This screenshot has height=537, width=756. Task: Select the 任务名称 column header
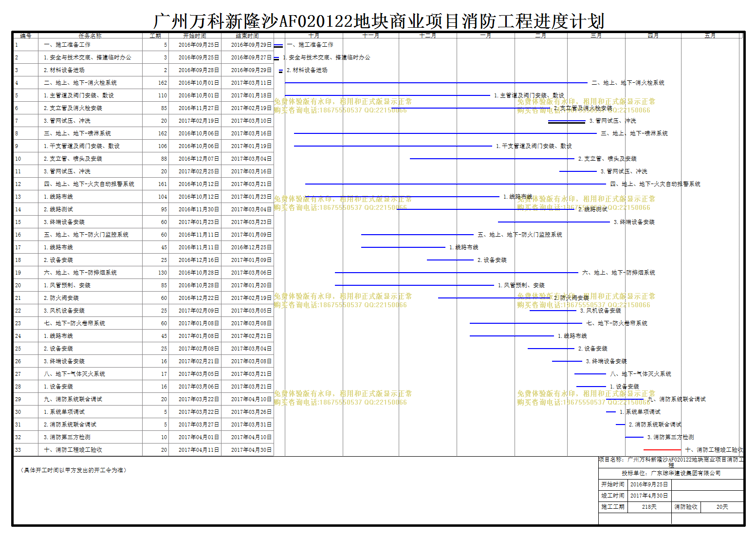(x=90, y=36)
